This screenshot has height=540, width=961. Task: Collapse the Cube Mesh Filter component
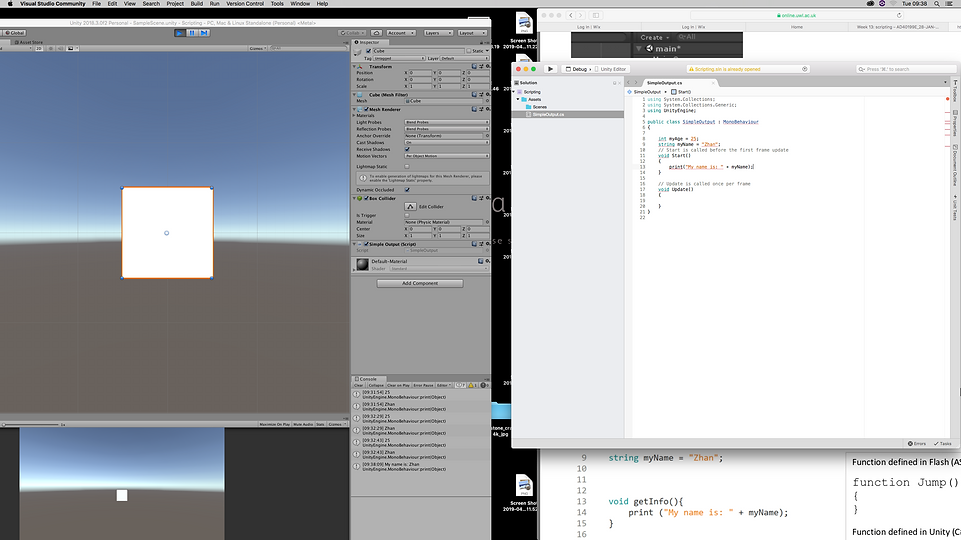354,95
